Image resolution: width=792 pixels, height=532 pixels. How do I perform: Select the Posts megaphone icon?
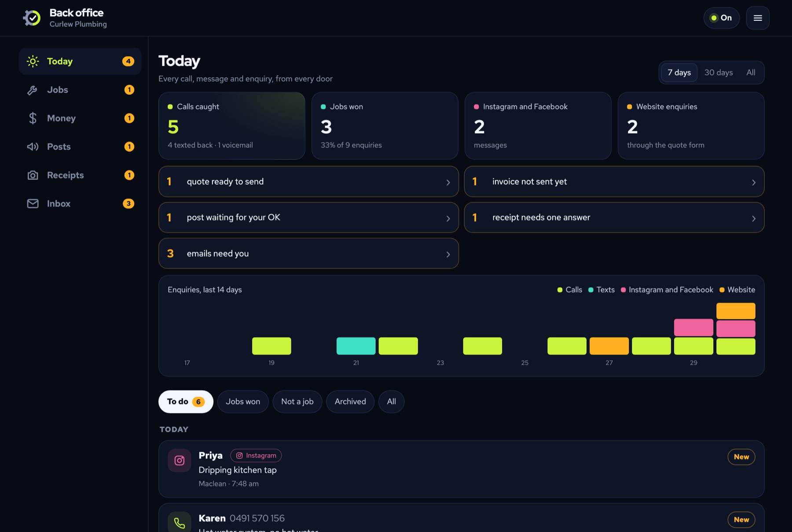(33, 147)
